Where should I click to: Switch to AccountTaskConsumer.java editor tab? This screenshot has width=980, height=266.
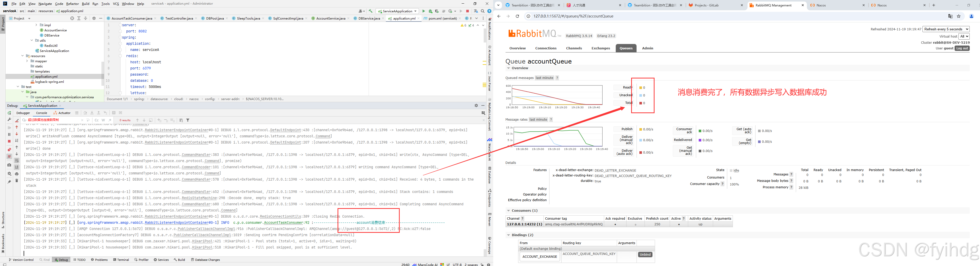point(132,18)
